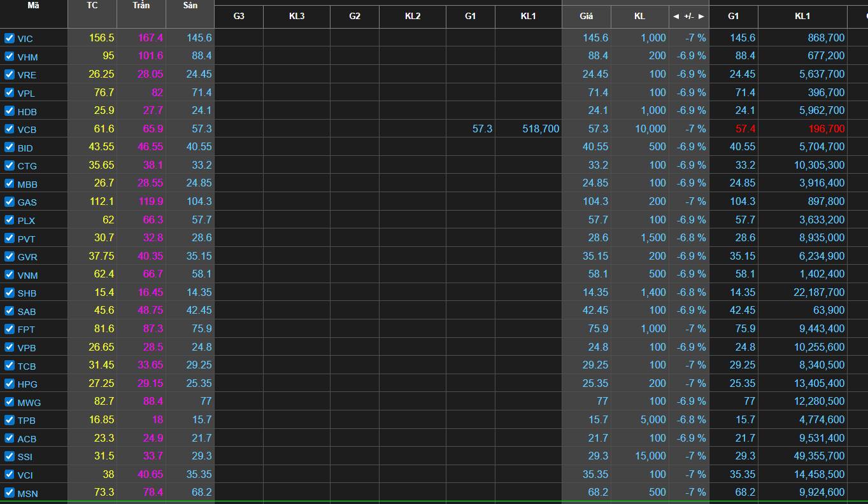This screenshot has width=868, height=504.
Task: Open the BID ticker symbol
Action: tap(25, 148)
